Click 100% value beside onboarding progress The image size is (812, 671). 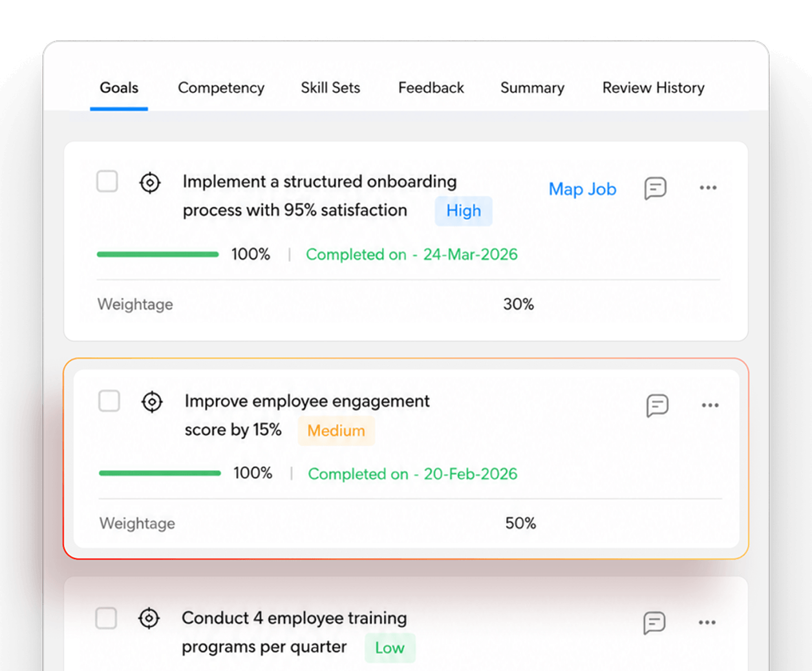[251, 255]
